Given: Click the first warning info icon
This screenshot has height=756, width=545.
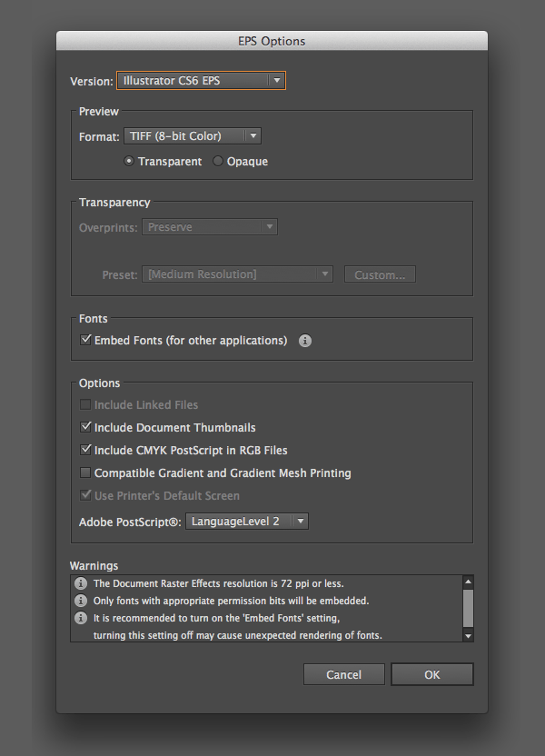Looking at the screenshot, I should pos(81,583).
